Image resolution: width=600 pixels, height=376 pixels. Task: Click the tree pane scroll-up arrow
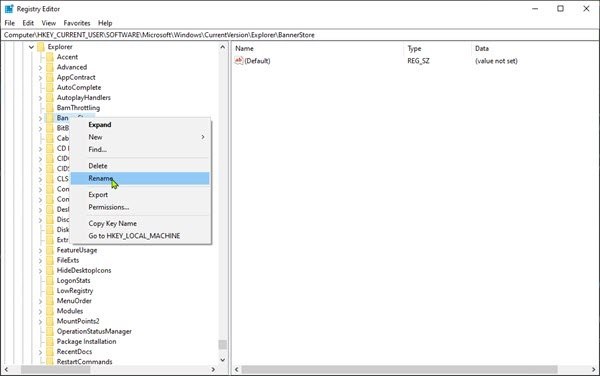223,47
